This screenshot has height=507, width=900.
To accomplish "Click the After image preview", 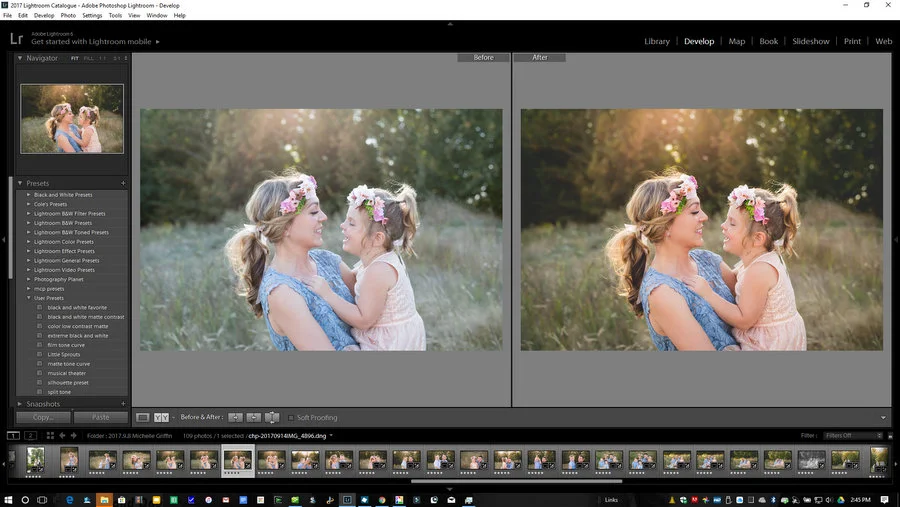I will pos(701,230).
